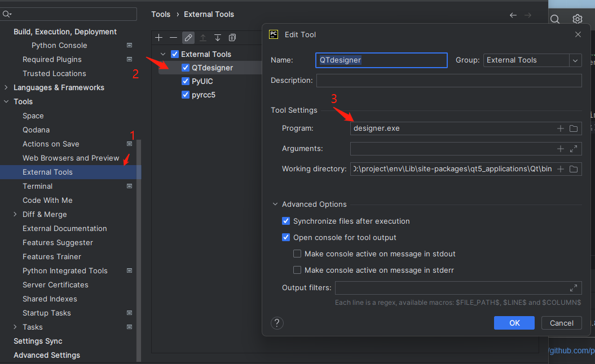Click the Add tool plus icon
Screen dimensions: 595x364
pyautogui.click(x=159, y=38)
